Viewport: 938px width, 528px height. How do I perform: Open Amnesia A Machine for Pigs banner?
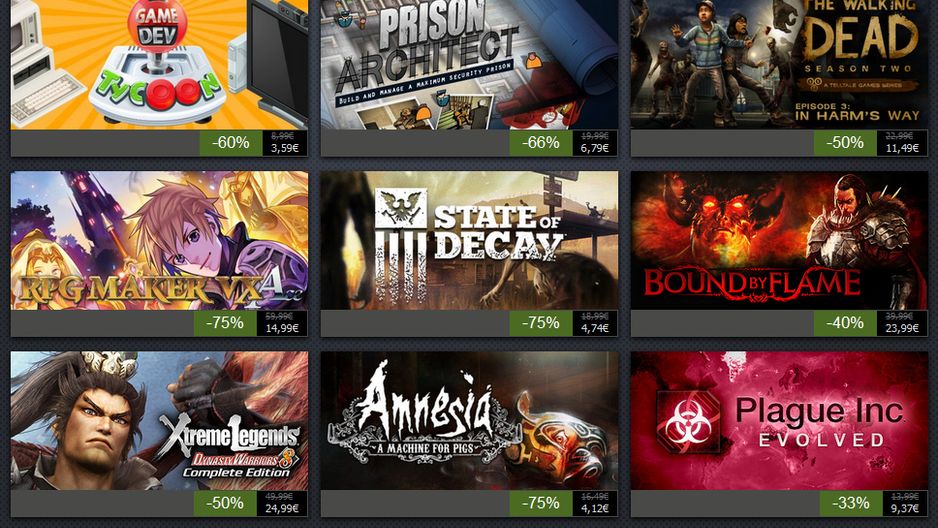tap(469, 421)
